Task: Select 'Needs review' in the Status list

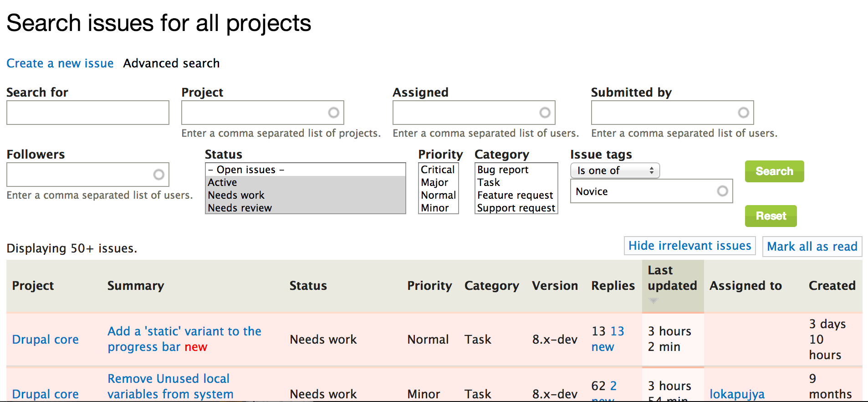Action: pyautogui.click(x=306, y=208)
